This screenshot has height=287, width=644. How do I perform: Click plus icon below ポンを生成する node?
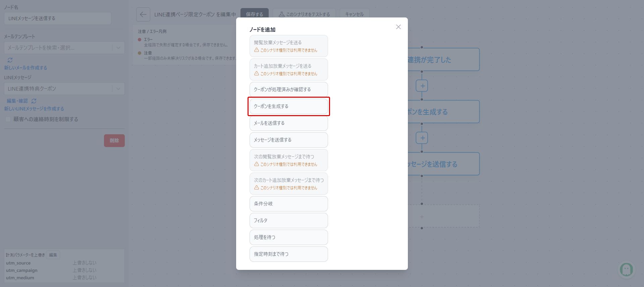tap(422, 138)
